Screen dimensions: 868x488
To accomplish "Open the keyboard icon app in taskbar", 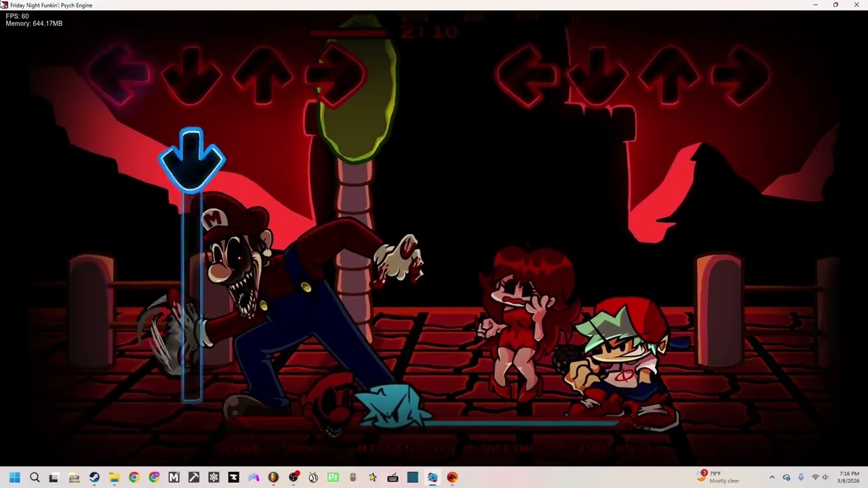I will 393,477.
